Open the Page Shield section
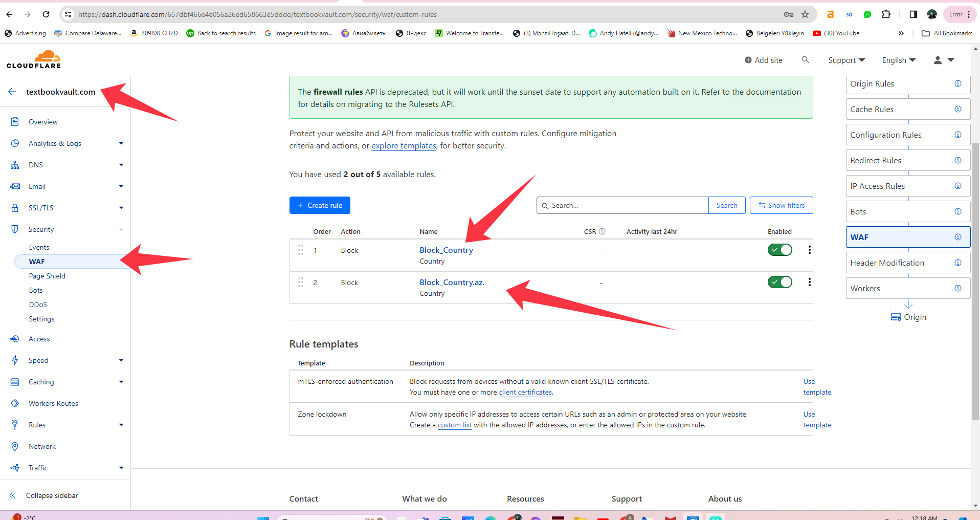This screenshot has width=980, height=520. [47, 275]
